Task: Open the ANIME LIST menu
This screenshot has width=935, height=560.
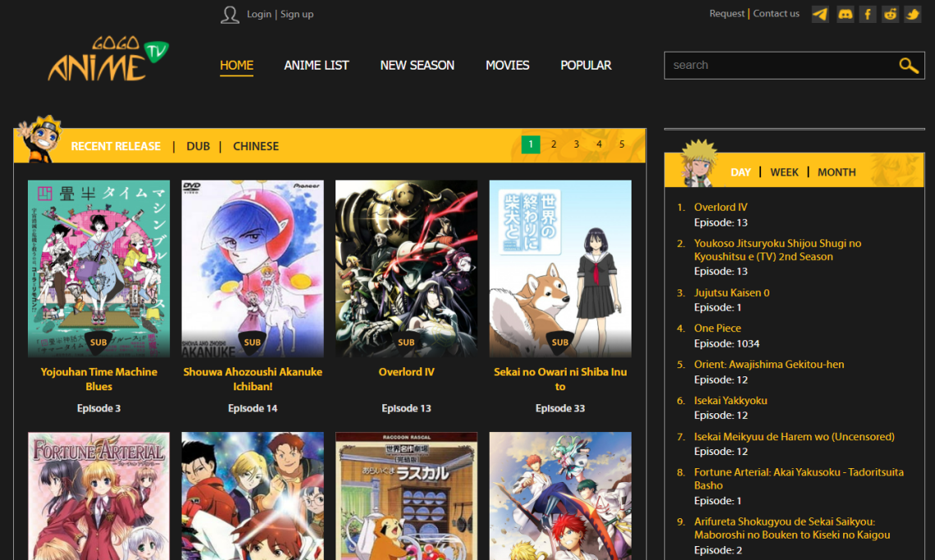Action: pos(317,65)
